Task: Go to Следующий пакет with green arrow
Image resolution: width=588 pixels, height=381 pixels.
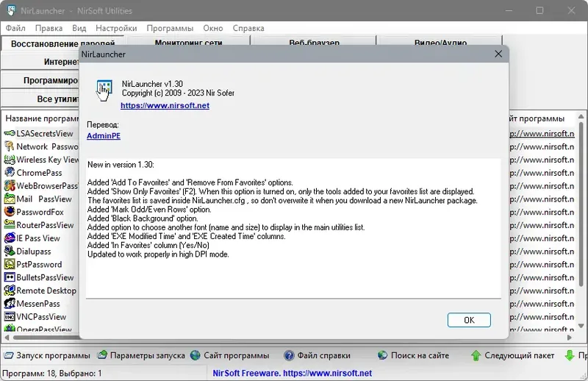Action: pyautogui.click(x=512, y=355)
